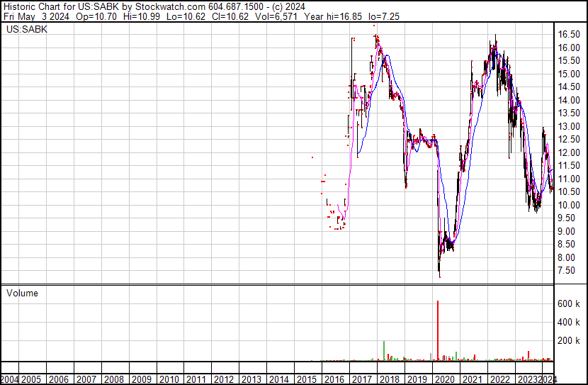Select the 2017 year on the timeline
Viewport: 588px width, 385px height.
point(362,379)
